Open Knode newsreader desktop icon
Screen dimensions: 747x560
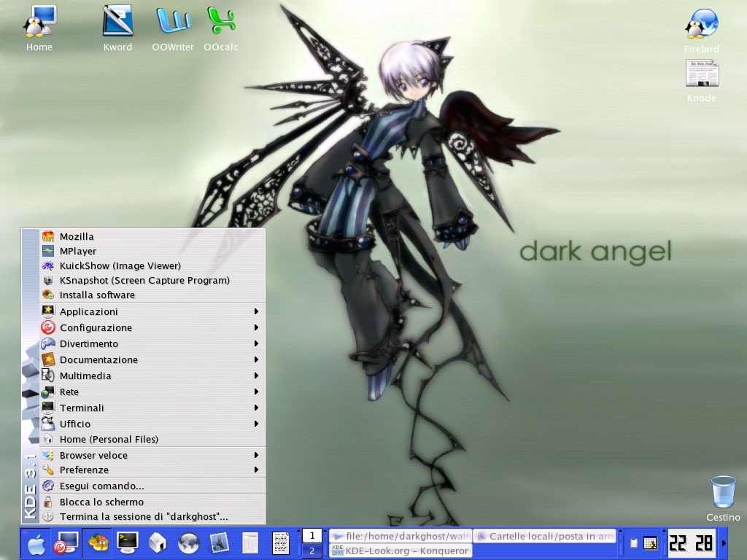pos(702,81)
